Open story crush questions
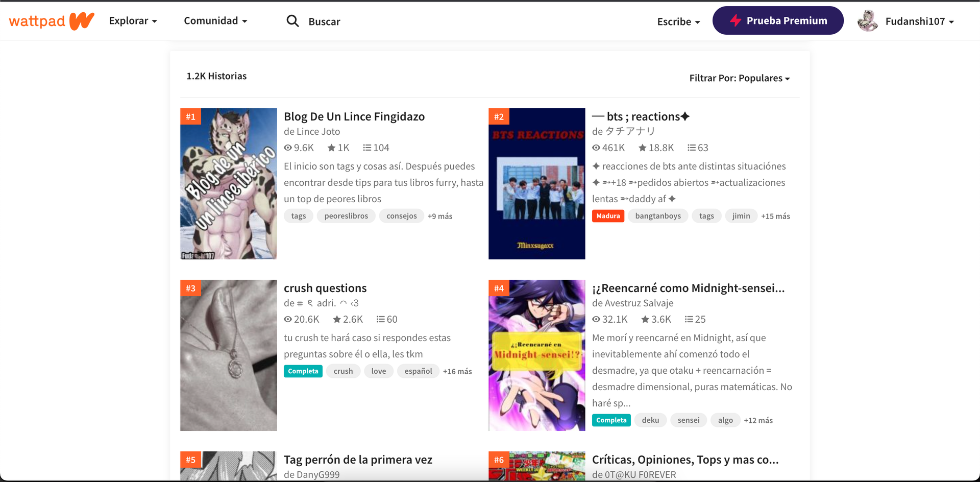The width and height of the screenshot is (980, 482). coord(325,288)
